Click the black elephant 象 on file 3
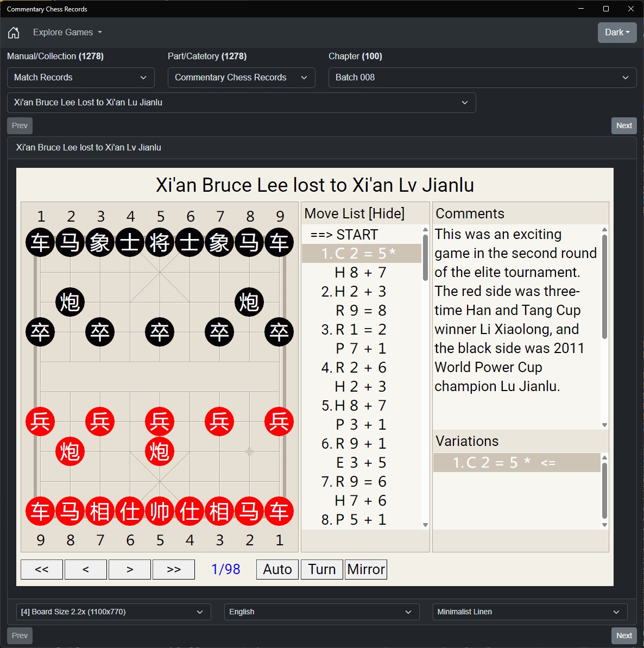The image size is (644, 648). coord(100,242)
